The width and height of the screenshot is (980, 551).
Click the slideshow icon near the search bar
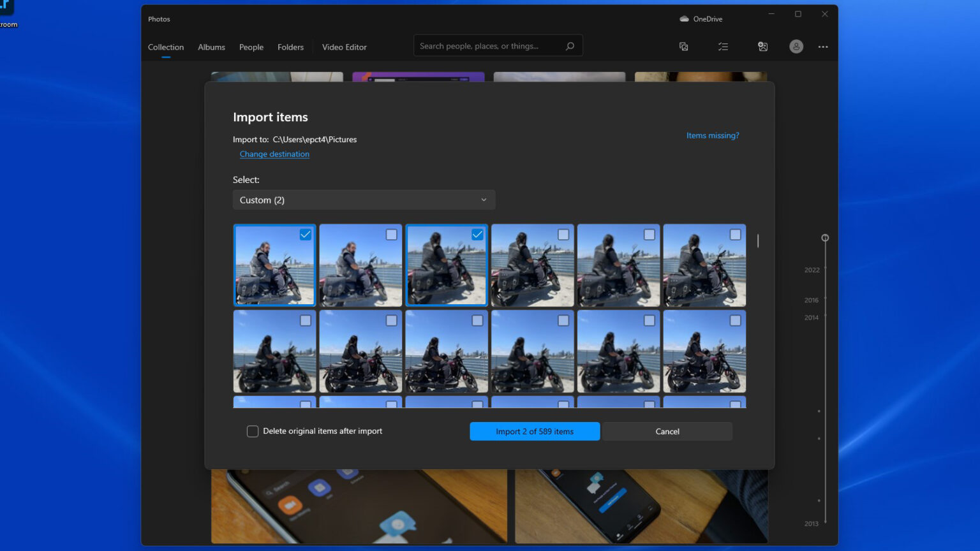tap(683, 46)
